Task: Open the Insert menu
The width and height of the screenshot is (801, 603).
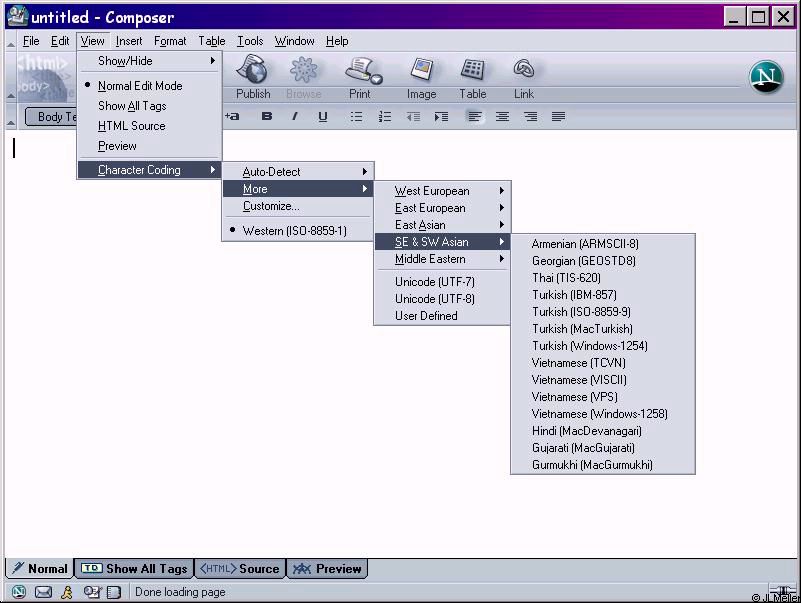Action: tap(129, 41)
